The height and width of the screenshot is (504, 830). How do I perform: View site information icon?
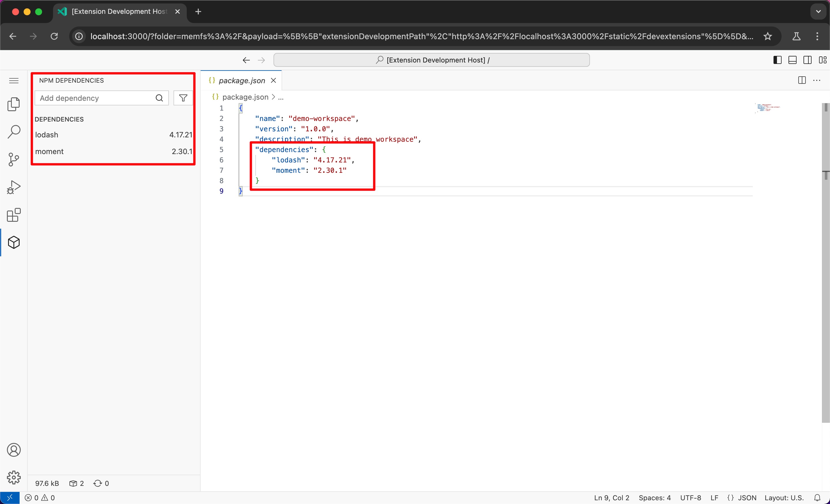79,36
